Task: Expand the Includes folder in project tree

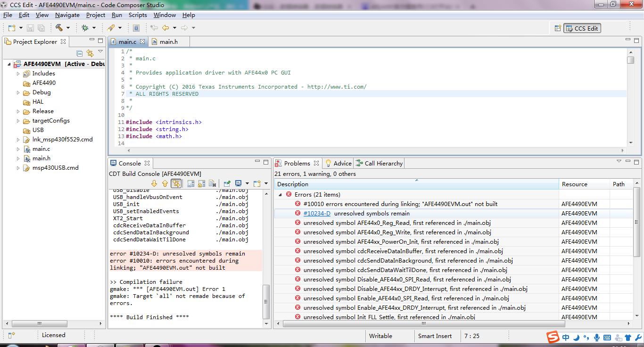Action: 18,74
